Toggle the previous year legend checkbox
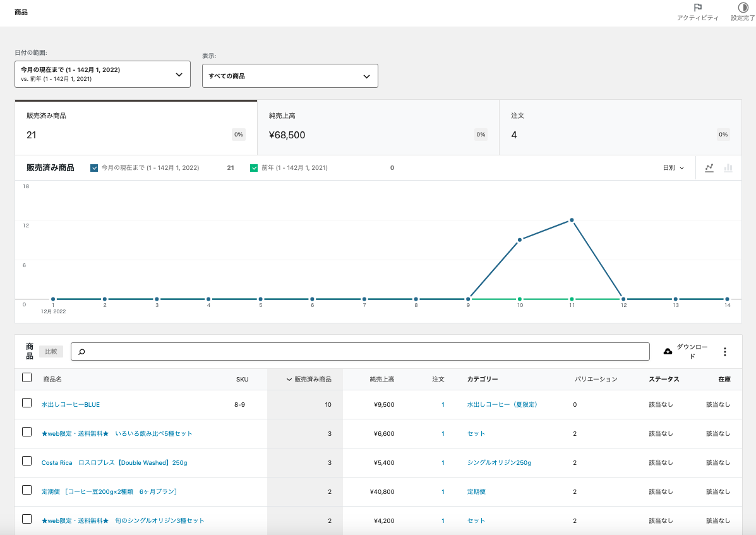This screenshot has height=535, width=756. pos(254,168)
